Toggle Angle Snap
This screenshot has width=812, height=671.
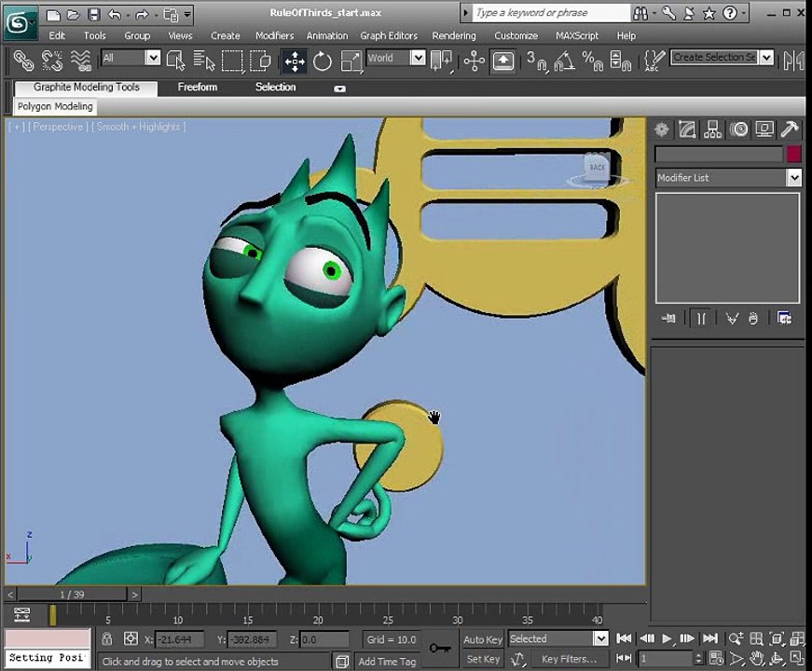(x=564, y=60)
